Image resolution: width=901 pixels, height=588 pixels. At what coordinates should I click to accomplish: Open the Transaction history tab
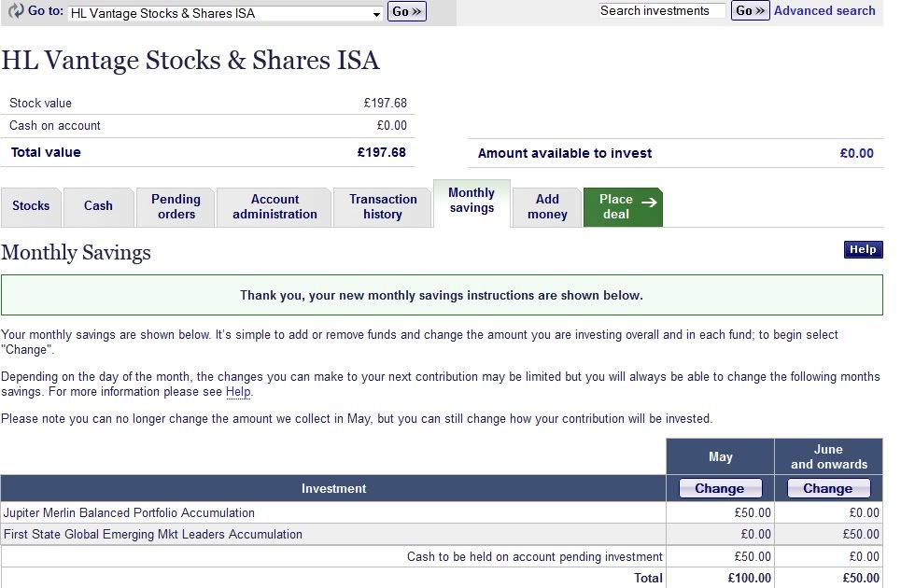pos(383,206)
